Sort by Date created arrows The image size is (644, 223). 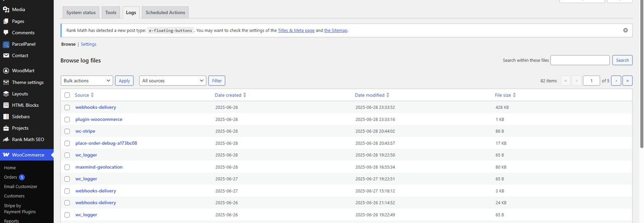pos(245,95)
